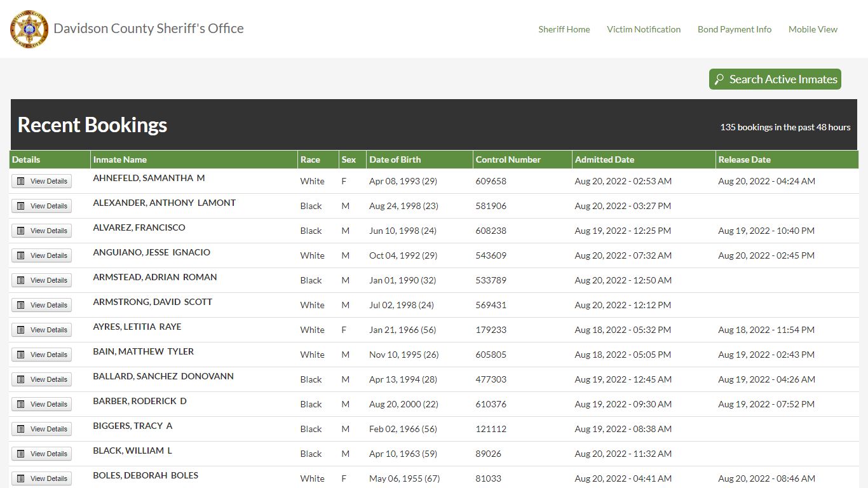Click the Recent Bookings heading
The width and height of the screenshot is (868, 488).
coord(92,125)
